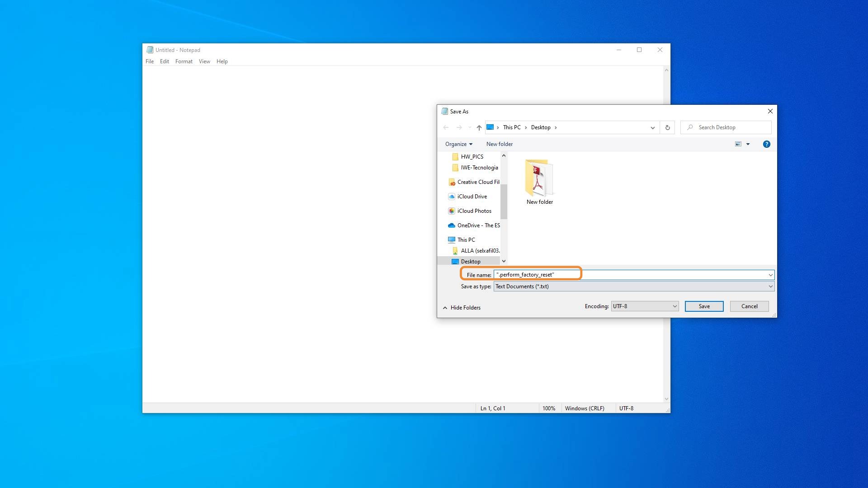868x488 pixels.
Task: Click the This PC monitor icon in address bar
Action: tap(490, 127)
